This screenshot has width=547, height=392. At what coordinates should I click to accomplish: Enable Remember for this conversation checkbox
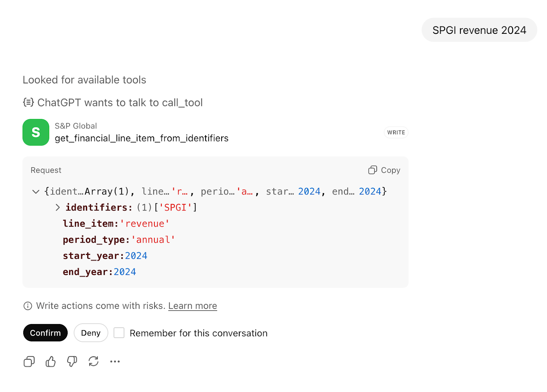coord(119,333)
